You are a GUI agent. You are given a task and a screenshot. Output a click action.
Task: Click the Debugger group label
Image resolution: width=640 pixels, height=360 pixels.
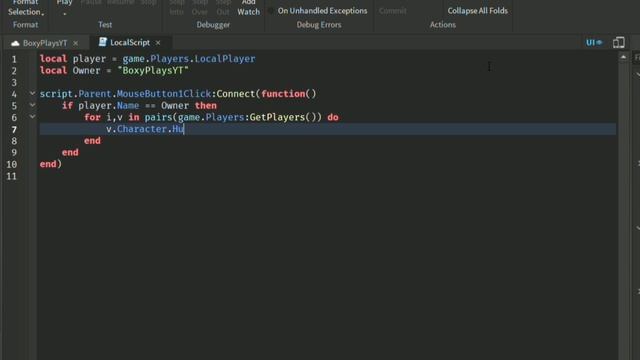pos(213,25)
